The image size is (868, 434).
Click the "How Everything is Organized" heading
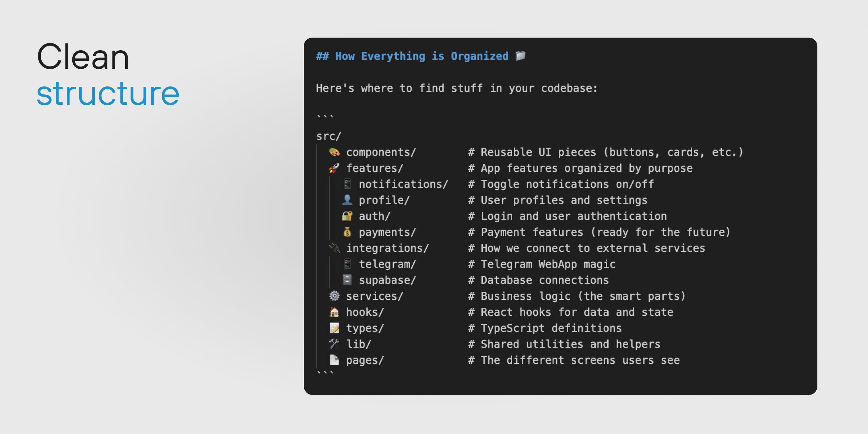click(412, 56)
